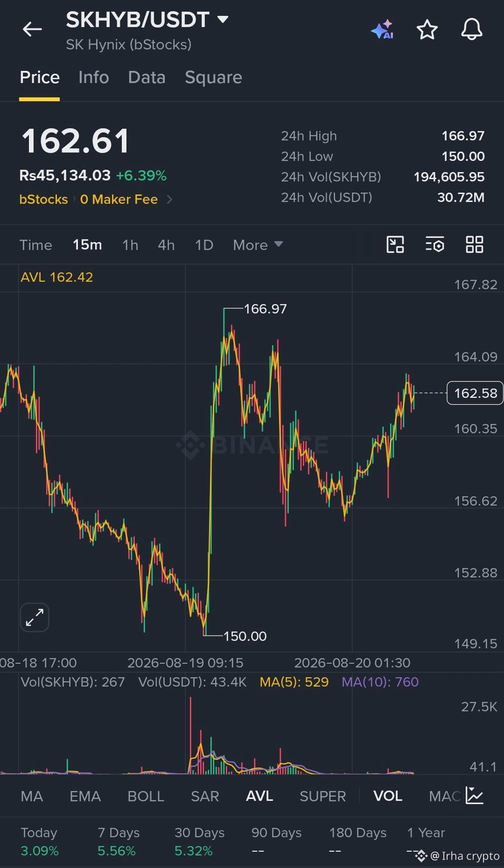Open price alert bell icon
Viewport: 504px width, 868px height.
click(x=472, y=29)
